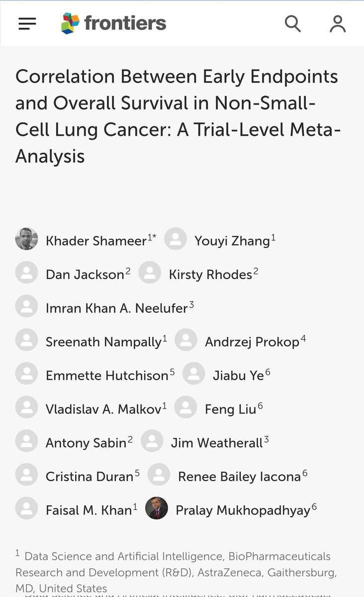The image size is (364, 597).
Task: Open author Imran Khan A. Neelufer link
Action: (117, 308)
